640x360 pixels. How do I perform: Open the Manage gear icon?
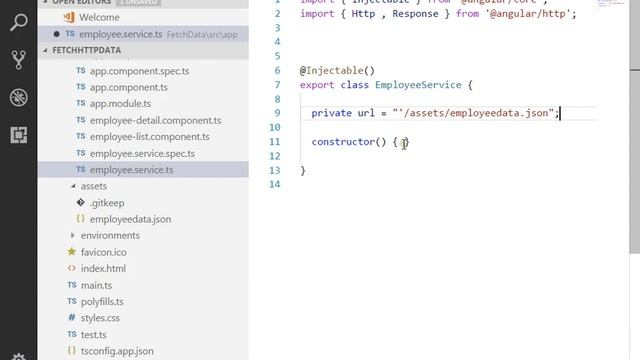18,356
